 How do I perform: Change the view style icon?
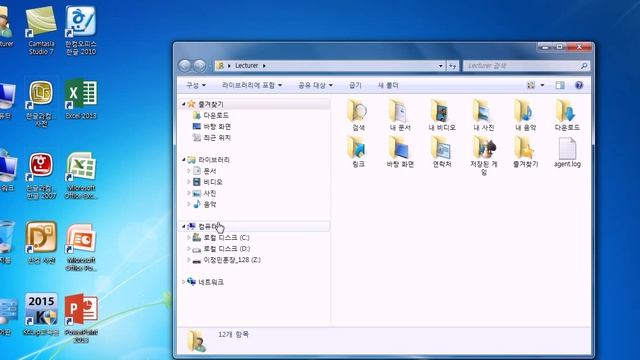click(531, 85)
